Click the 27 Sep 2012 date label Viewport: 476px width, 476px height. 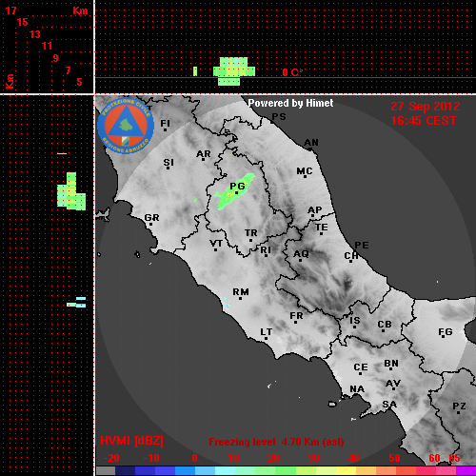coord(426,107)
